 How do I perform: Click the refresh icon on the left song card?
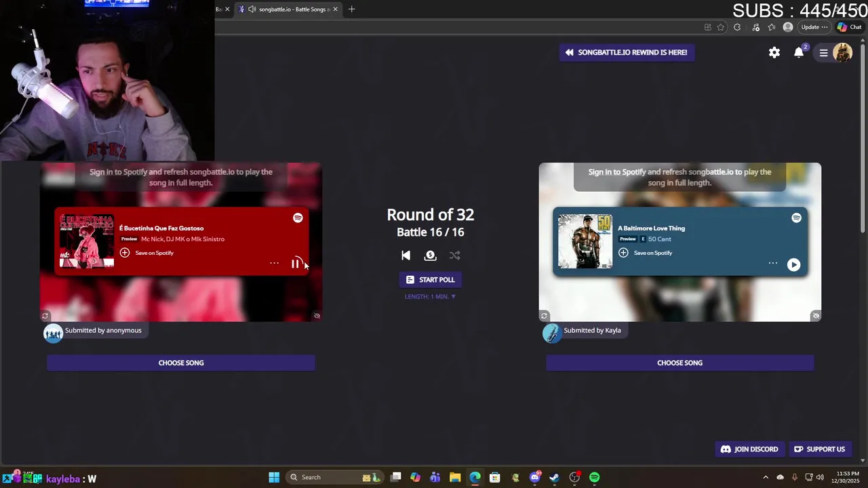(x=45, y=316)
